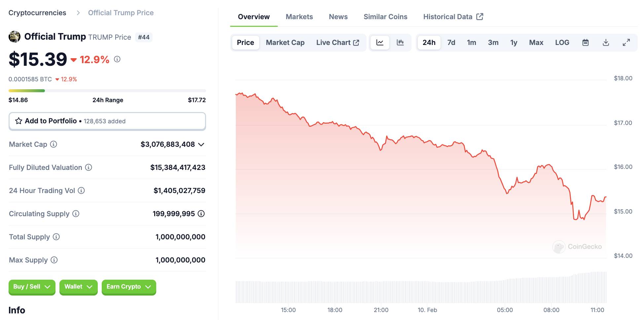Click the Info section heading
Screen dimensions: 644x320
click(x=17, y=310)
